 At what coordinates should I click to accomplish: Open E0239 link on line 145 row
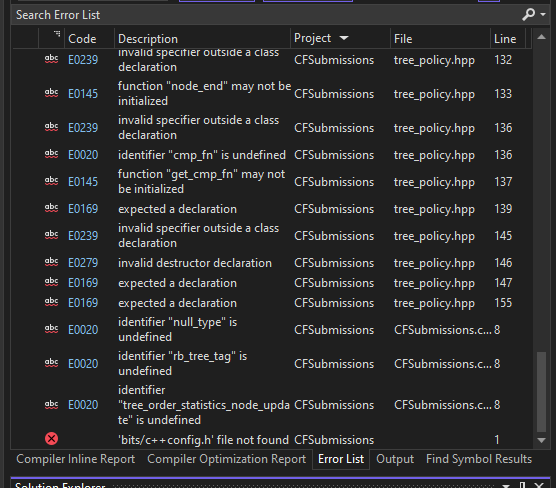point(83,236)
